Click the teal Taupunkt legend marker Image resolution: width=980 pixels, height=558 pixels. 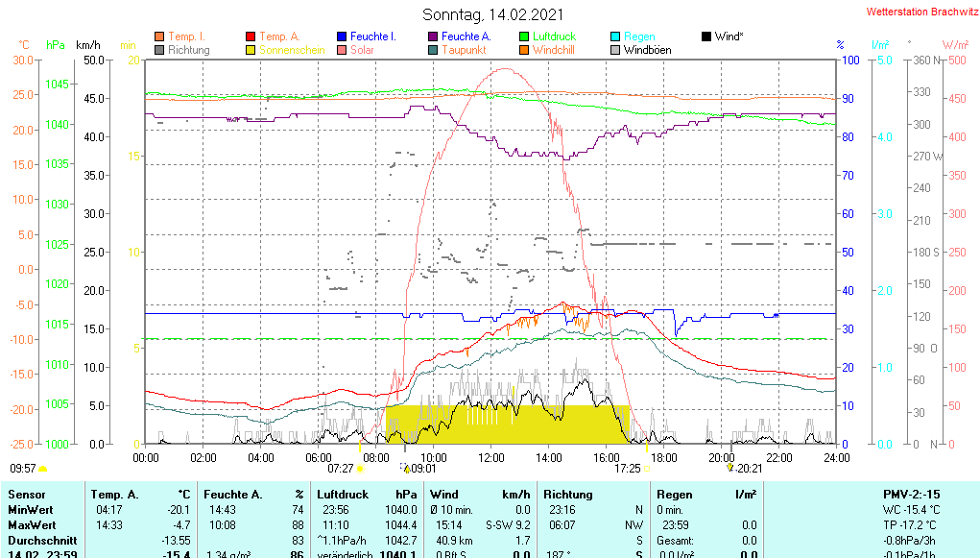point(433,50)
